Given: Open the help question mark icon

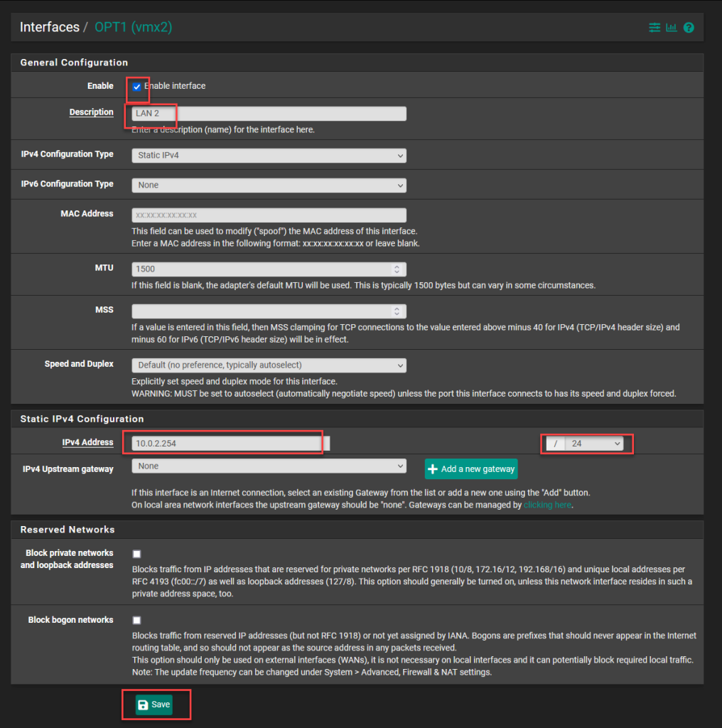Looking at the screenshot, I should (688, 28).
